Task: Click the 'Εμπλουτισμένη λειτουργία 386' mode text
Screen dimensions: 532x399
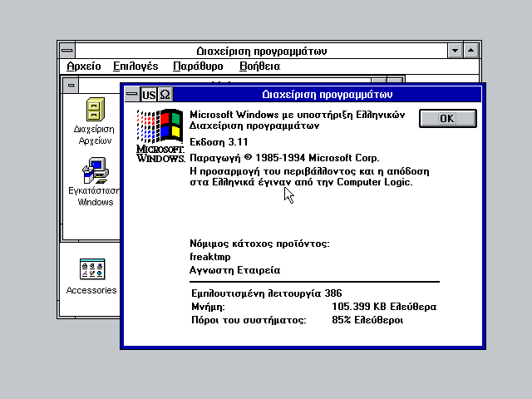Action: (x=267, y=293)
